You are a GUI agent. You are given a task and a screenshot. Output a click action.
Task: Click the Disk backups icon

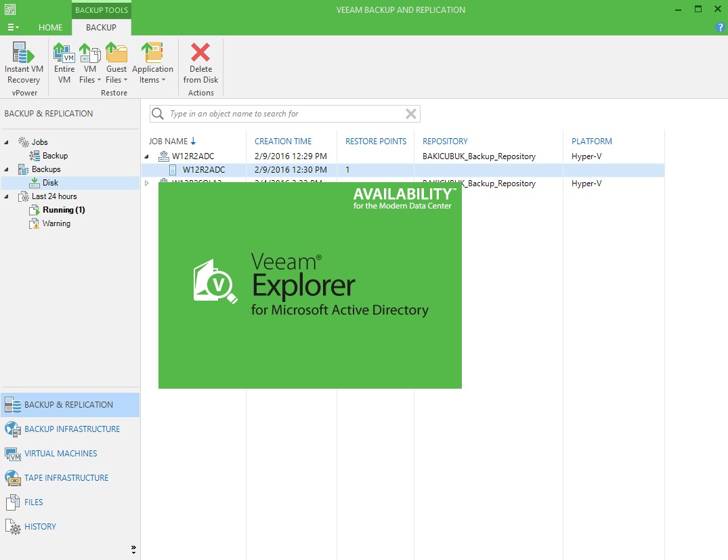click(35, 182)
